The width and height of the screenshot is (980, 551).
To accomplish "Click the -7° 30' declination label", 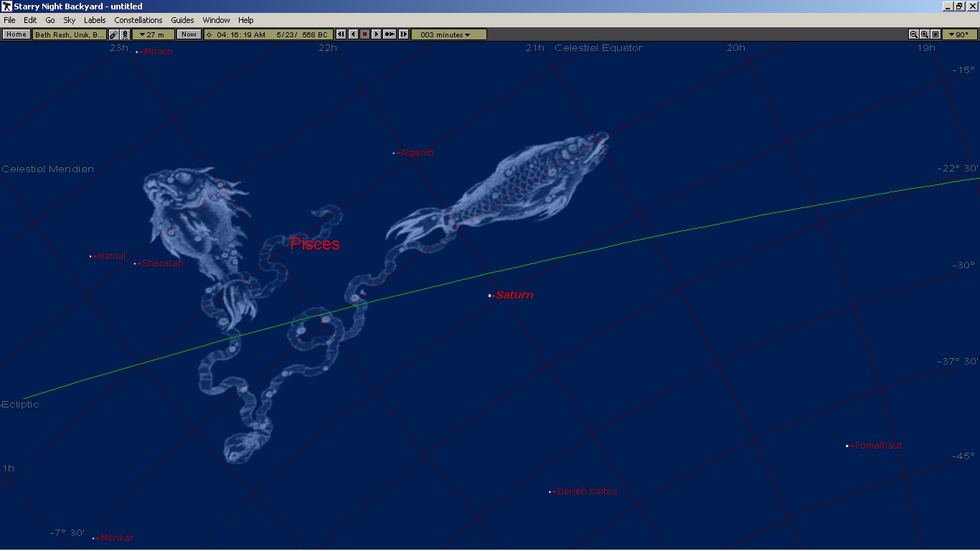I will [67, 533].
